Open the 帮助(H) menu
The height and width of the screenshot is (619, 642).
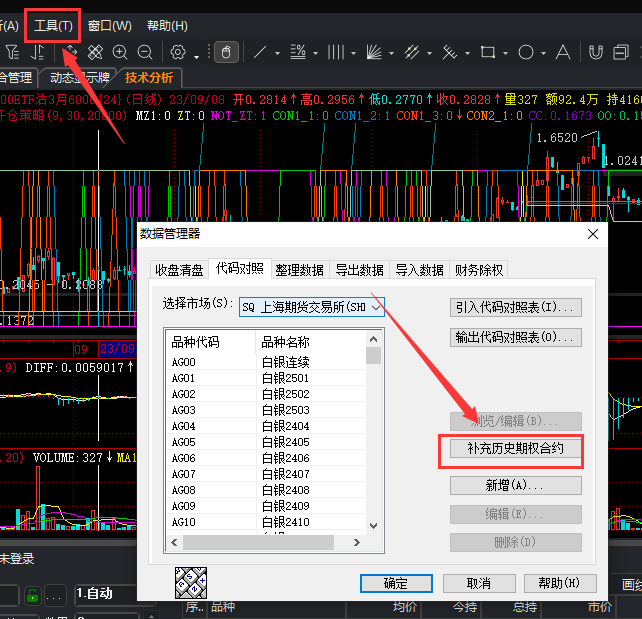pyautogui.click(x=167, y=26)
